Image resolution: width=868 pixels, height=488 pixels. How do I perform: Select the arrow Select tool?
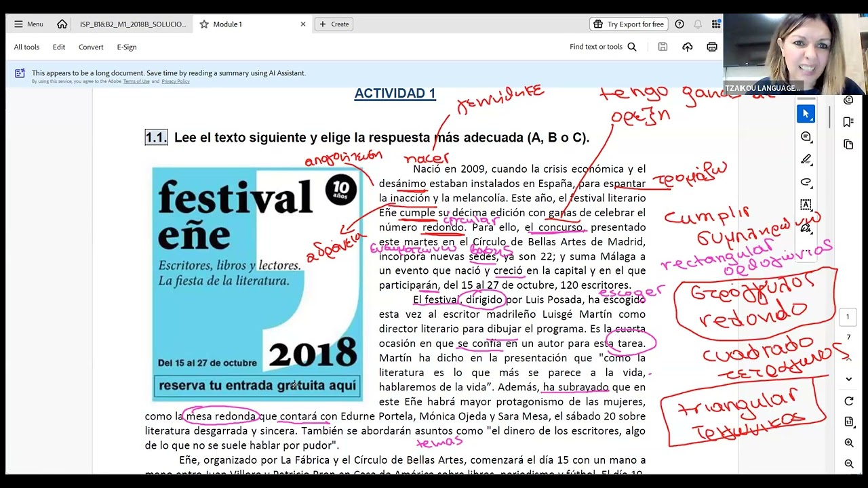click(x=806, y=114)
